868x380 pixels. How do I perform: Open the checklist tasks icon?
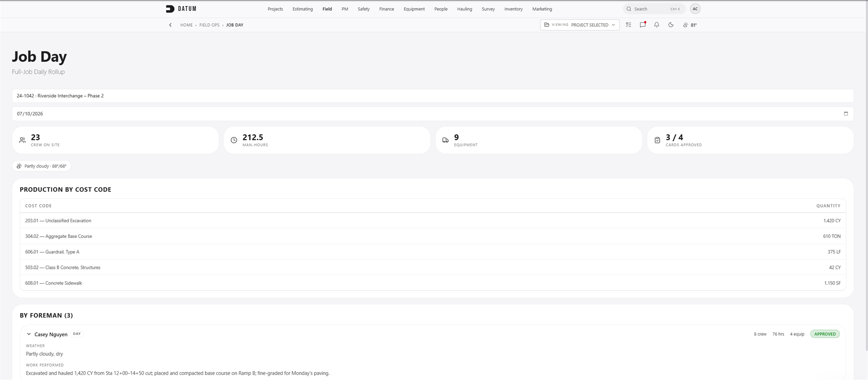click(629, 25)
